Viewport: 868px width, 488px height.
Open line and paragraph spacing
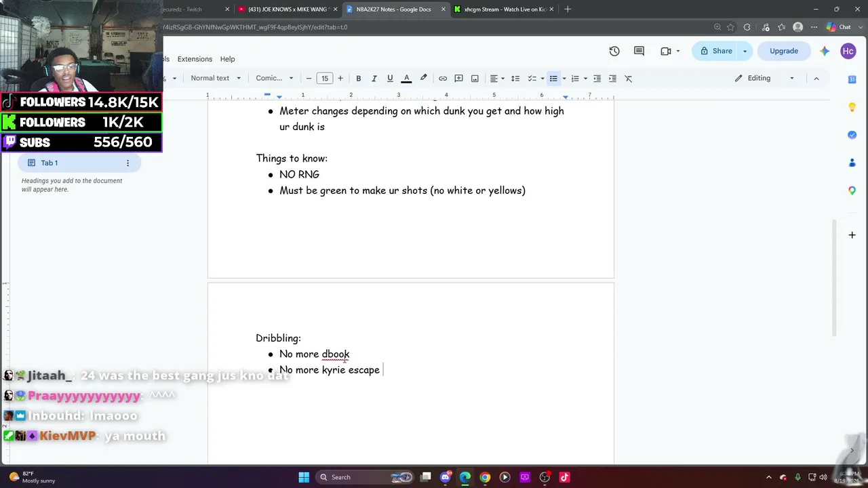pyautogui.click(x=515, y=79)
